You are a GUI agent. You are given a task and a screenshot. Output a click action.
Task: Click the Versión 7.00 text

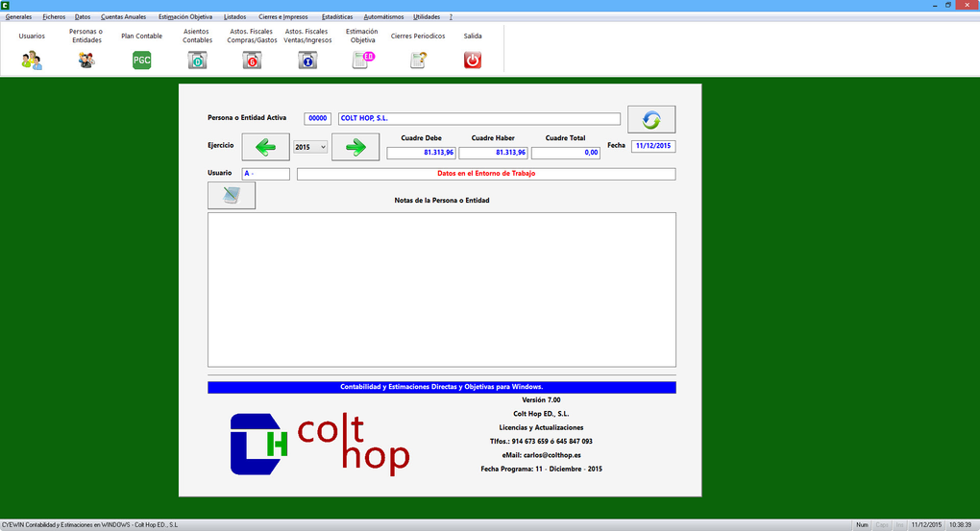coord(541,399)
